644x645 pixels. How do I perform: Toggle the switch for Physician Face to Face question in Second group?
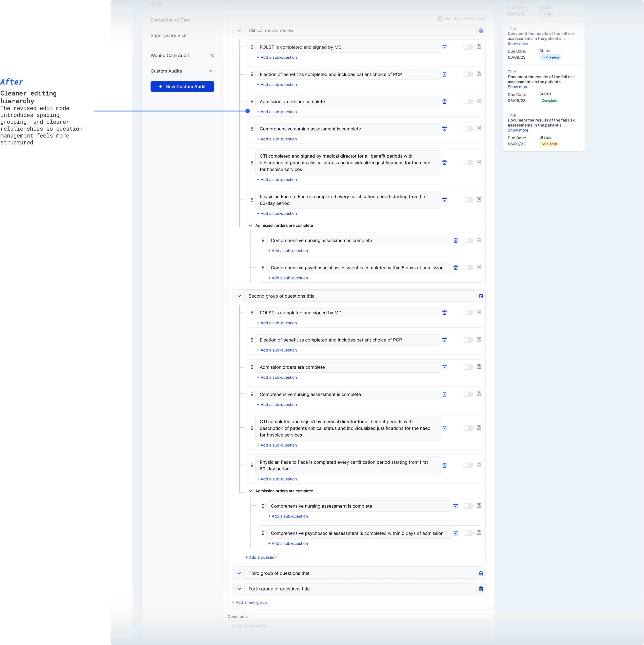click(x=468, y=465)
